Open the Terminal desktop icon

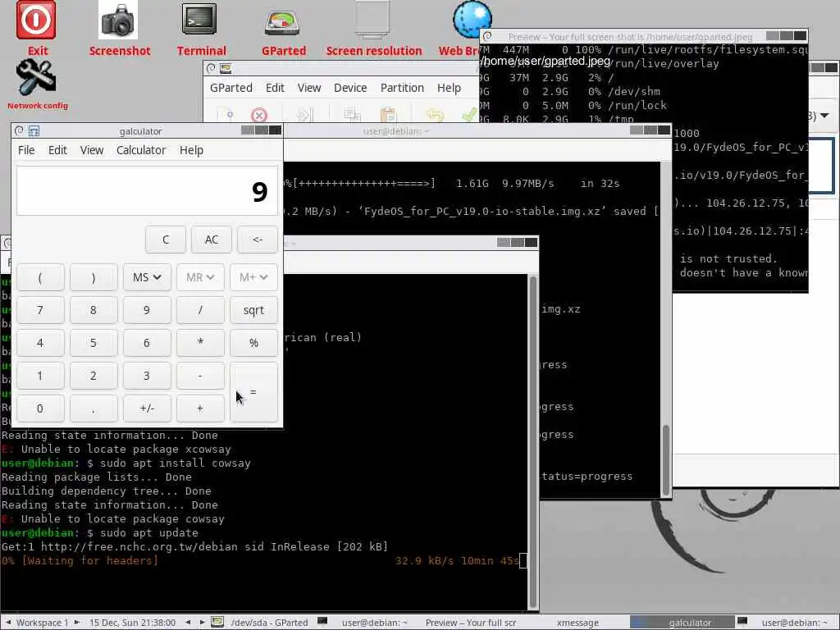tap(199, 21)
